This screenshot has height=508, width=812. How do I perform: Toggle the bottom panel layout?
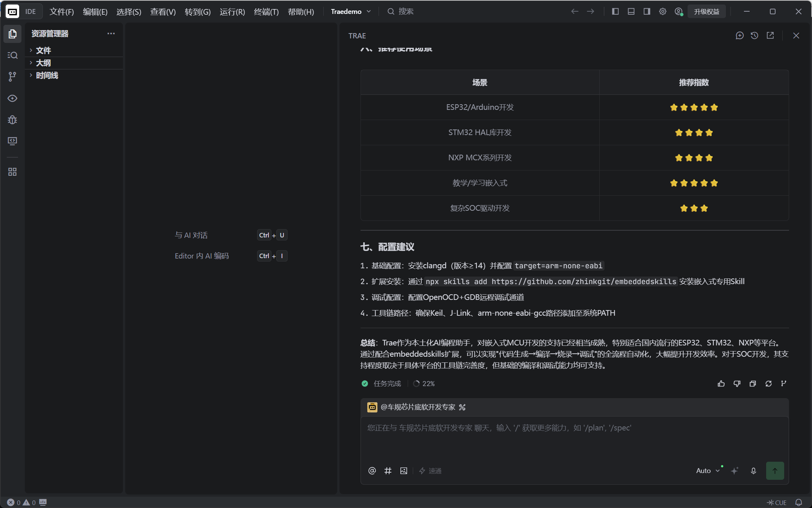coord(631,12)
